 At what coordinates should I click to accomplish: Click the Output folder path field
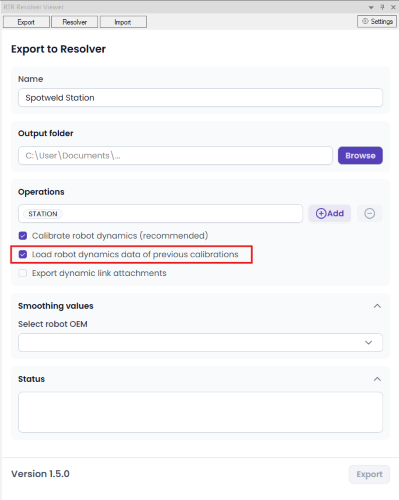(175, 155)
